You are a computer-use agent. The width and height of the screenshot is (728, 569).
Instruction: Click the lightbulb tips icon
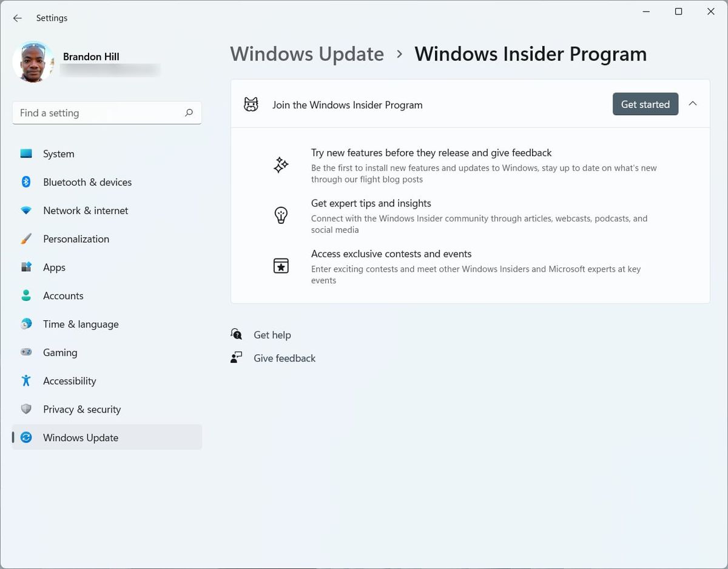[281, 215]
